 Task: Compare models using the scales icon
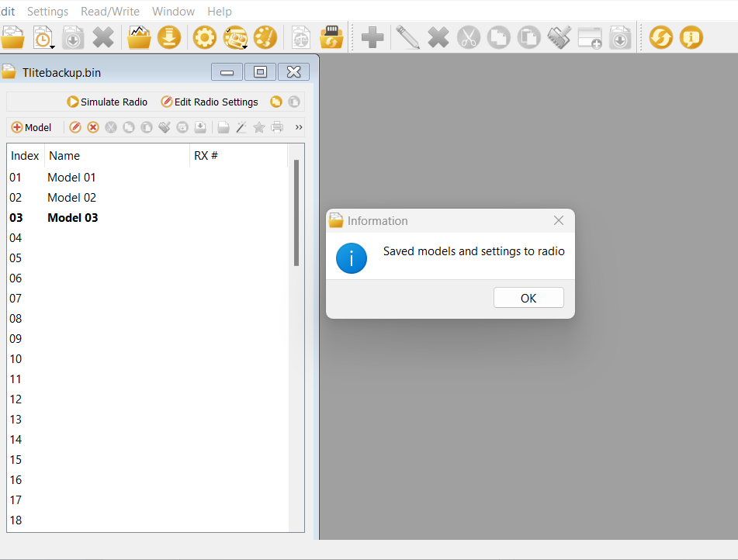[300, 36]
